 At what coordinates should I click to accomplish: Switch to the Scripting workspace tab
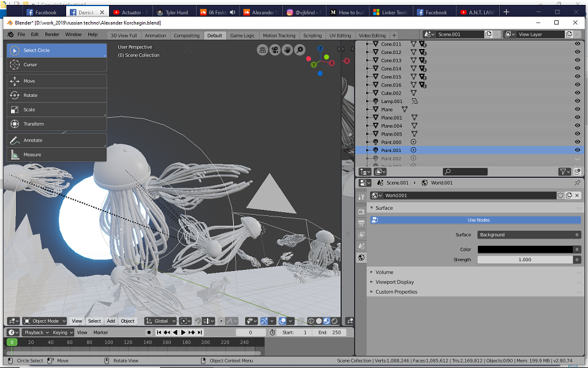pyautogui.click(x=312, y=36)
